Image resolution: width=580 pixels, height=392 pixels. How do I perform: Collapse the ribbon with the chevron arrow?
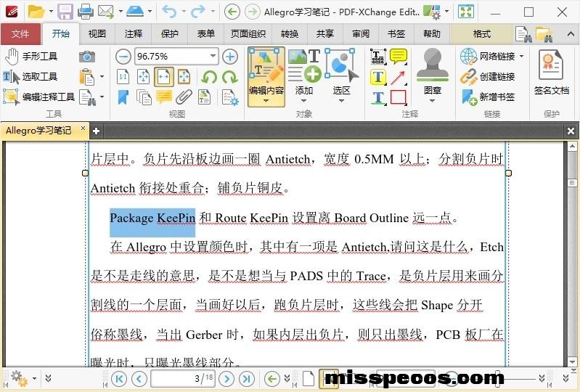coord(570,34)
